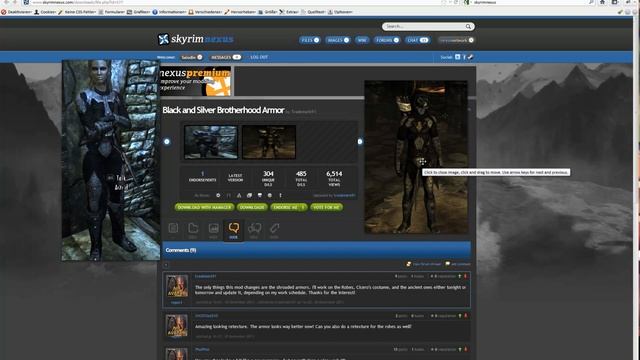
Task: Open the author name link beside the mod title
Action: [304, 111]
